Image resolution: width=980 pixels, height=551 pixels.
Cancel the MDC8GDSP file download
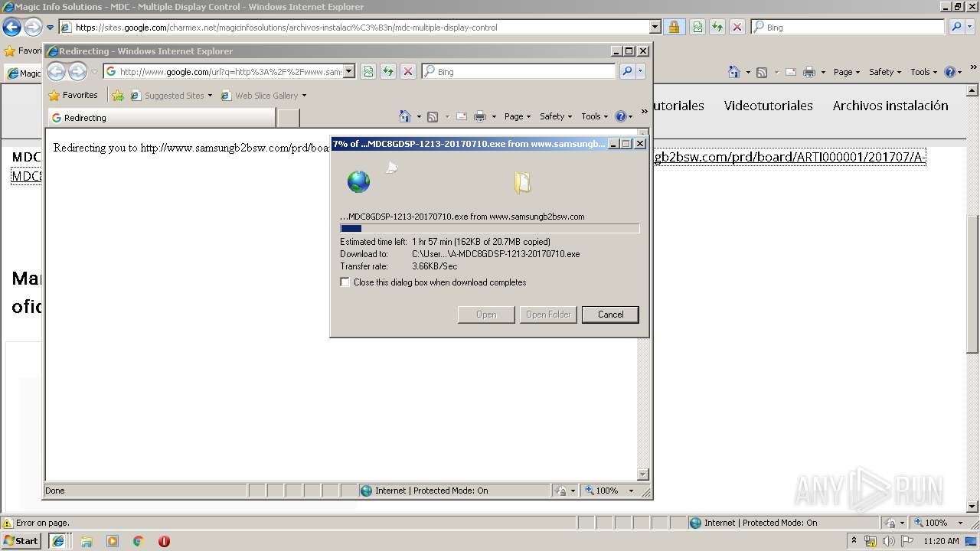(610, 315)
